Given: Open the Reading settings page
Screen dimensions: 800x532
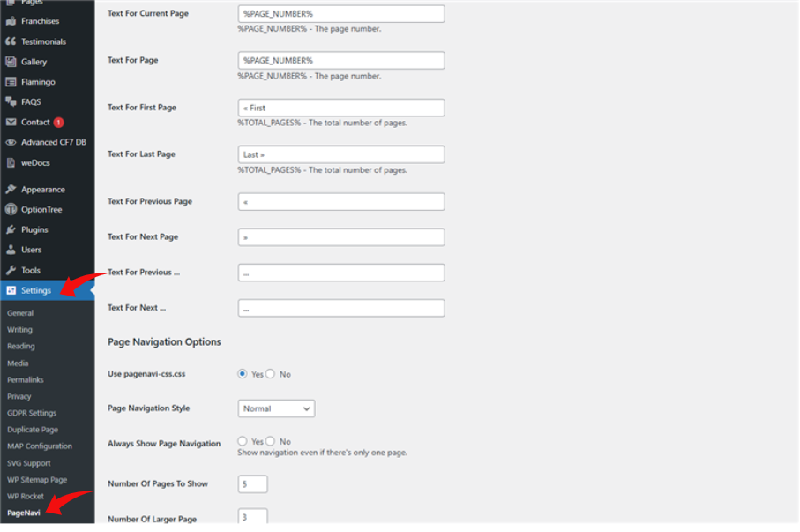Looking at the screenshot, I should (21, 347).
